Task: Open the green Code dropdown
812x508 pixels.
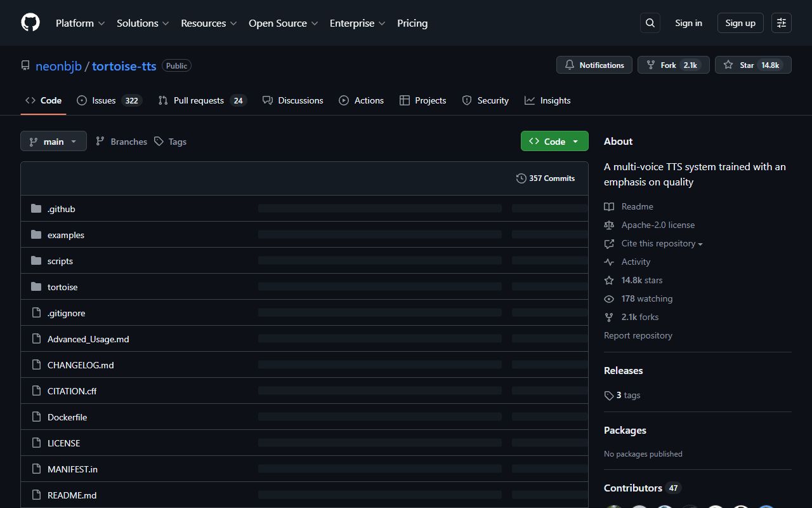Action: [554, 142]
